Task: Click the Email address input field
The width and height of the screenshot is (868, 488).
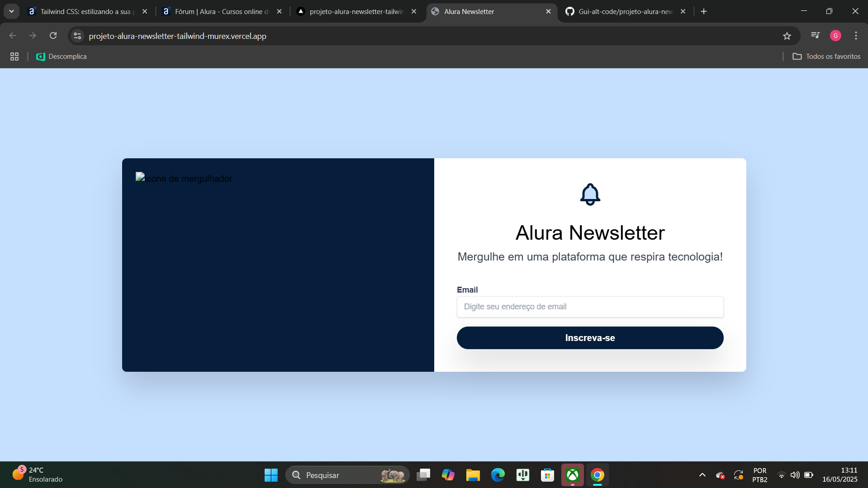Action: coord(590,307)
